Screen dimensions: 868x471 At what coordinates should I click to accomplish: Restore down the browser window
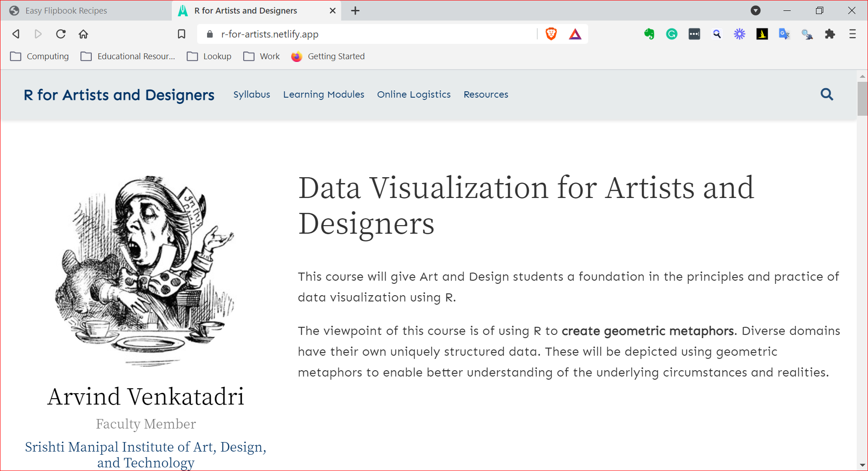pyautogui.click(x=819, y=10)
